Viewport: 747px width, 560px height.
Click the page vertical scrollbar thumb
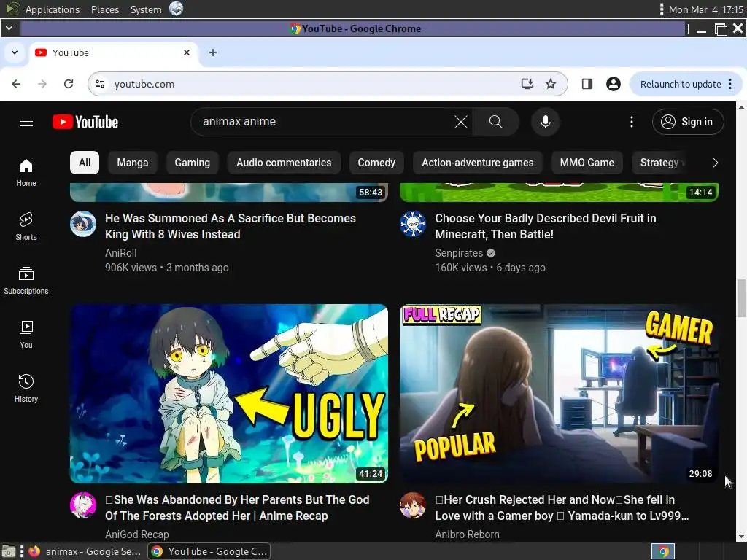point(741,298)
